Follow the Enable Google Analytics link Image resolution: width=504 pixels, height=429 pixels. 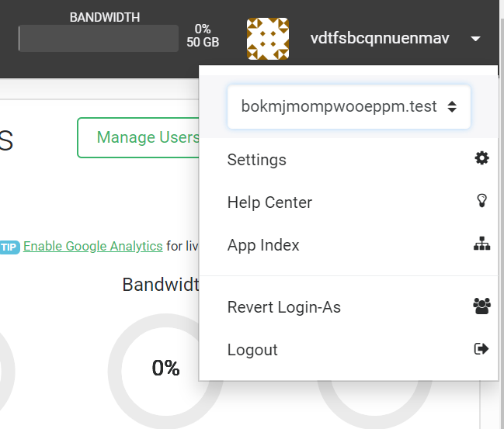click(x=92, y=246)
